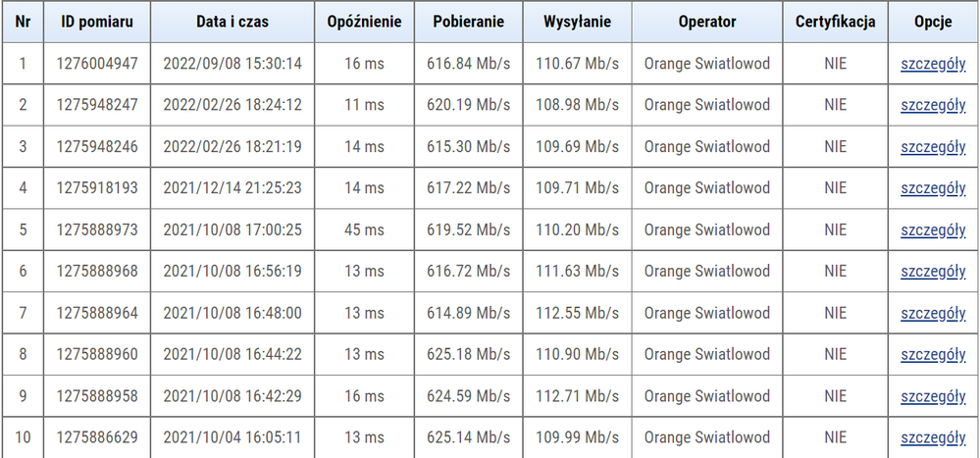Select measurement ID 1276004947 cell

[97, 64]
